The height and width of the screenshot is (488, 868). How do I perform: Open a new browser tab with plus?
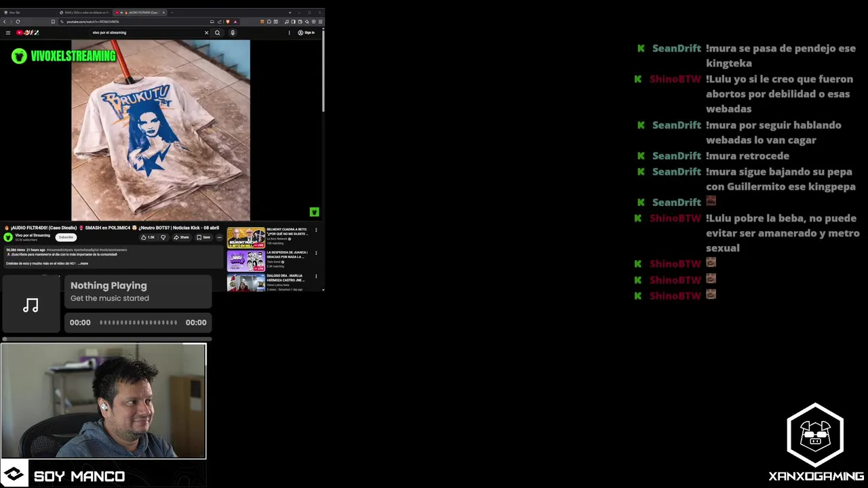[172, 12]
